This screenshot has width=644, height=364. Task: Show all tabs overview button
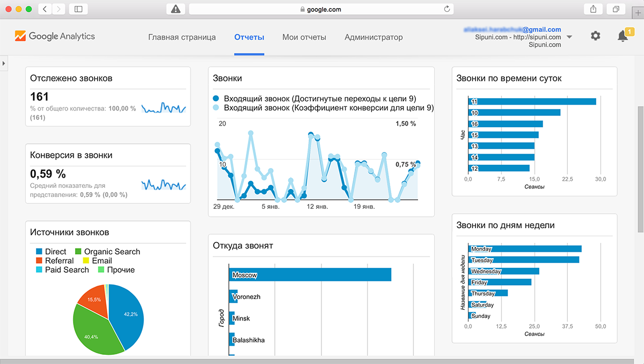[x=616, y=9]
